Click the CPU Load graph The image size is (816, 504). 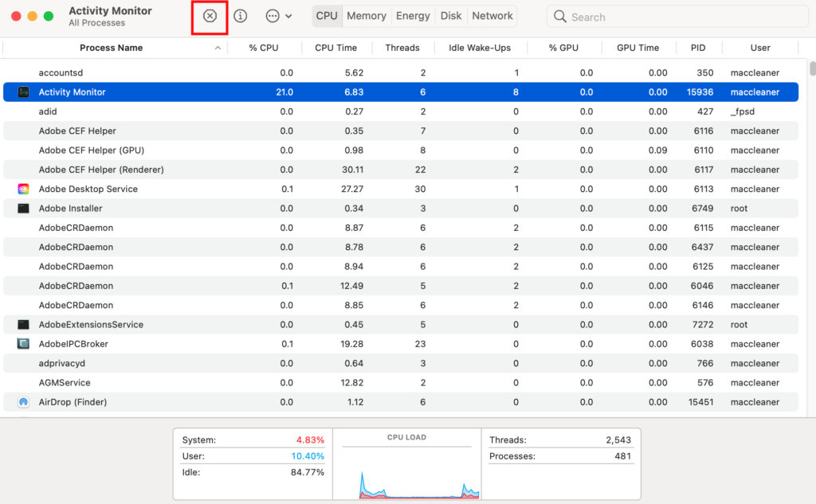[406, 471]
